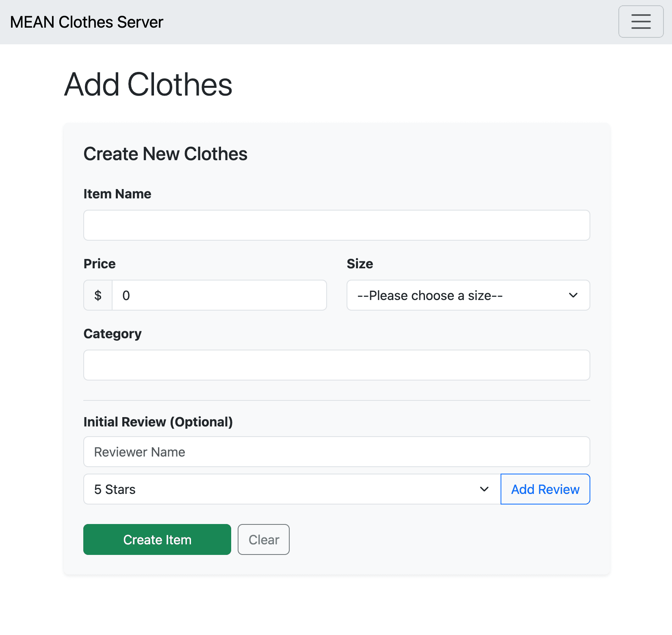The width and height of the screenshot is (672, 635).
Task: Focus the Item Name input field
Action: 336,225
